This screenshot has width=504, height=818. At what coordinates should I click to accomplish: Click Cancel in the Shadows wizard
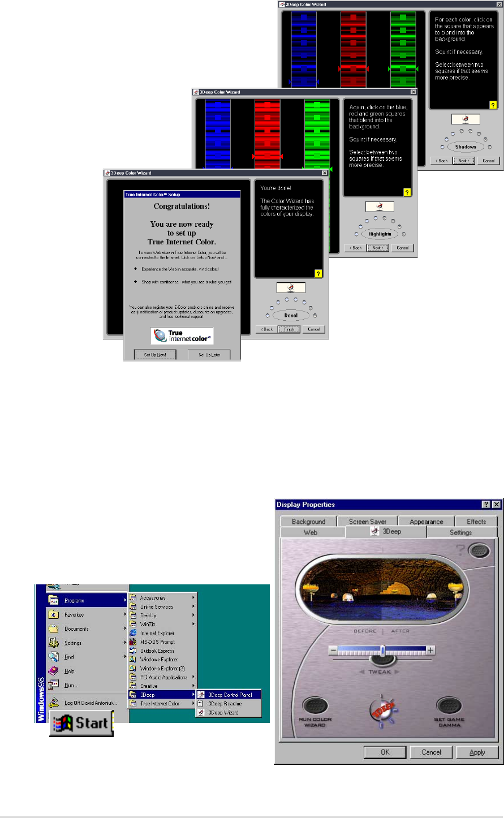pos(488,161)
